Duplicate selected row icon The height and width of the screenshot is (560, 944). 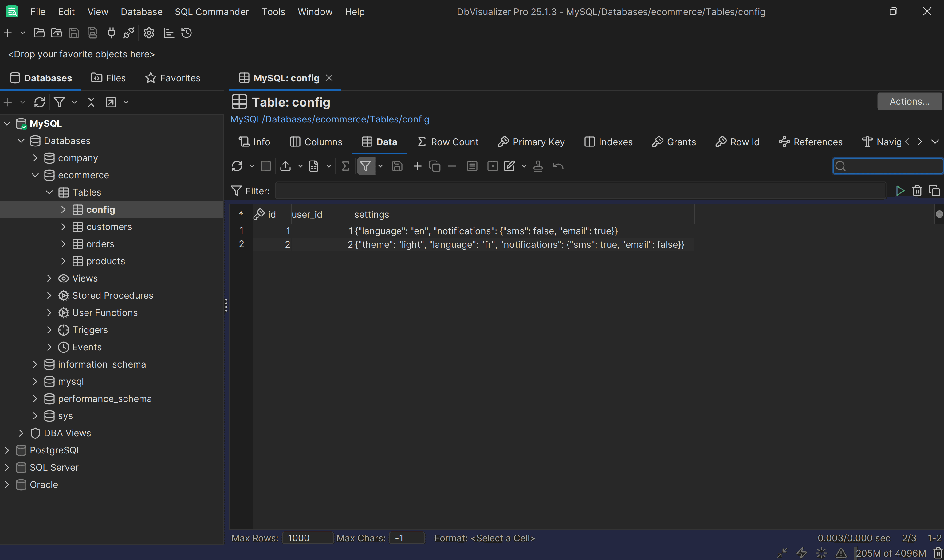435,166
